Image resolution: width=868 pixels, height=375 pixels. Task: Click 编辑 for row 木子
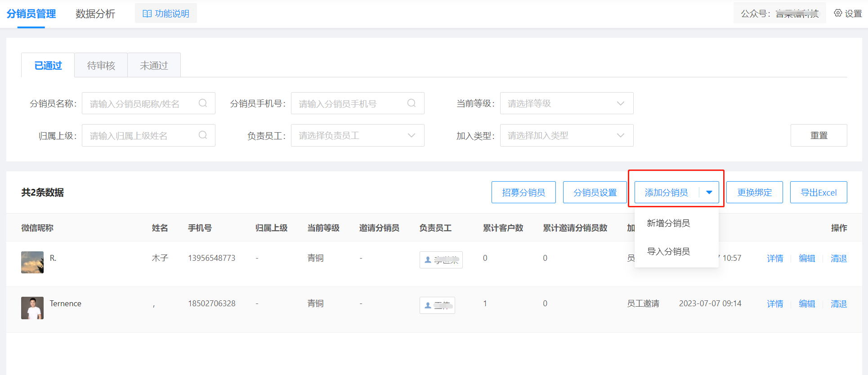807,259
